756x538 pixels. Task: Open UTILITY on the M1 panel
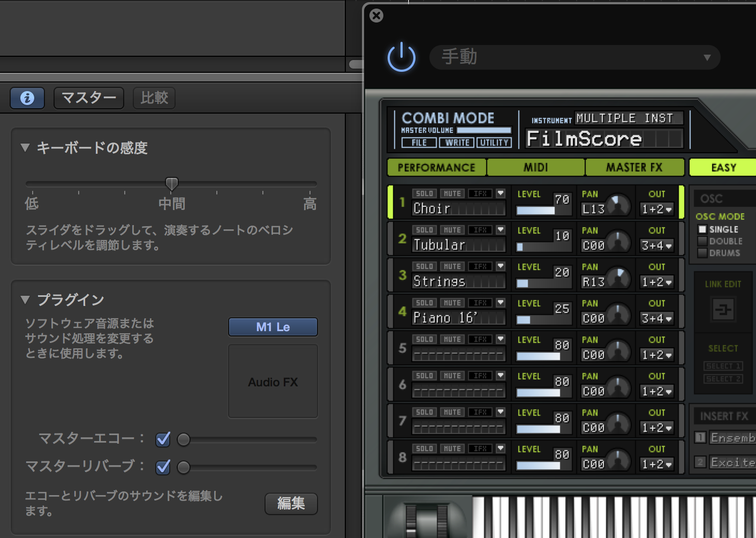(x=494, y=142)
